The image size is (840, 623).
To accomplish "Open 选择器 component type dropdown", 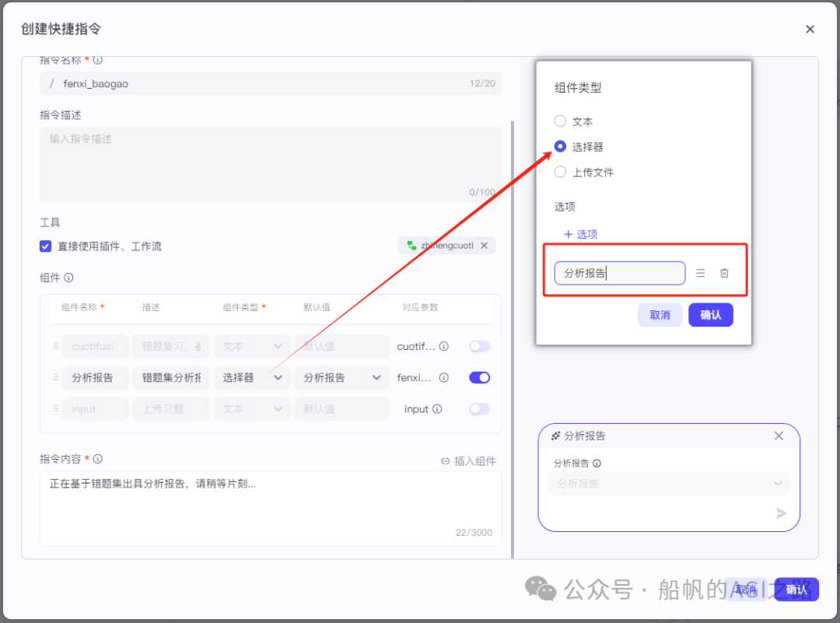I will click(252, 378).
